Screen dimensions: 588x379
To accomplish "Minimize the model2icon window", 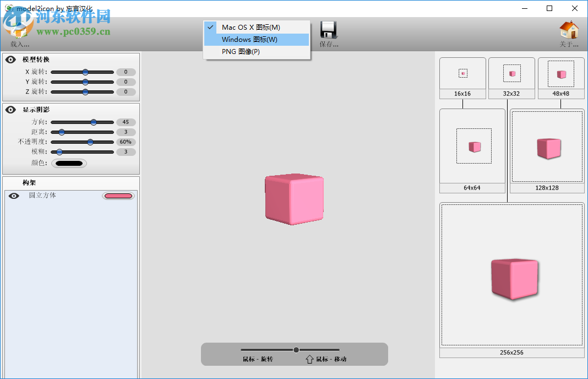I will [525, 8].
